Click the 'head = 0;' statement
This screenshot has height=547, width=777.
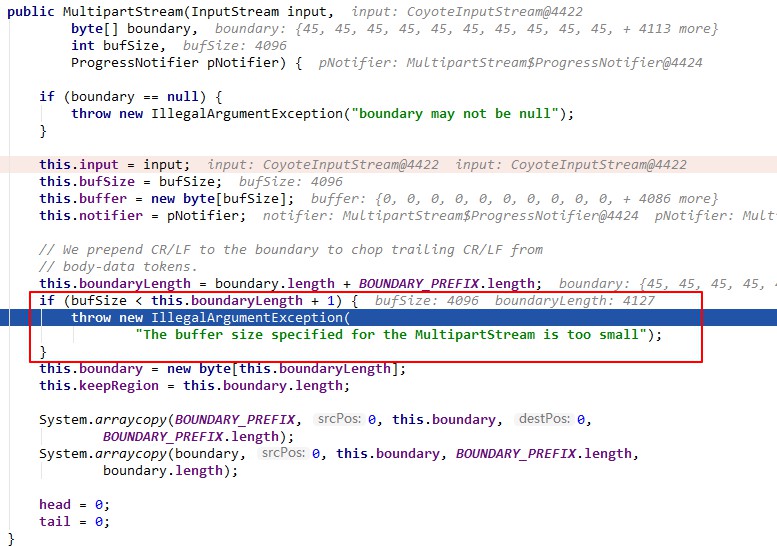point(74,504)
